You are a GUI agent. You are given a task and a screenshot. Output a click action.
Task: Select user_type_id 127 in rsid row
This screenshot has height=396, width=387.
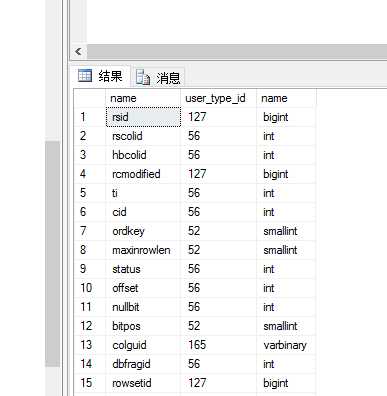coord(218,117)
